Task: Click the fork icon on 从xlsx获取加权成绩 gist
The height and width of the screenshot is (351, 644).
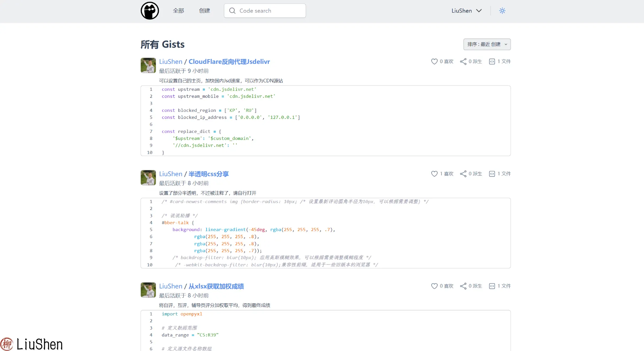Action: [x=464, y=286]
